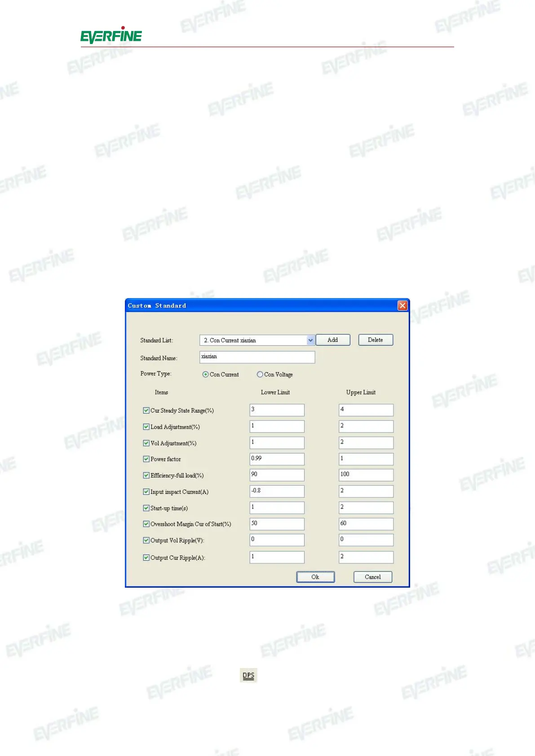Click the Items column header

pos(161,392)
